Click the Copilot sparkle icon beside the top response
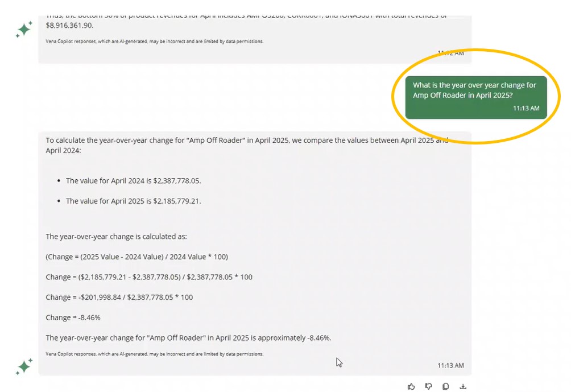Screen dimensions: 571x392 [x=24, y=30]
